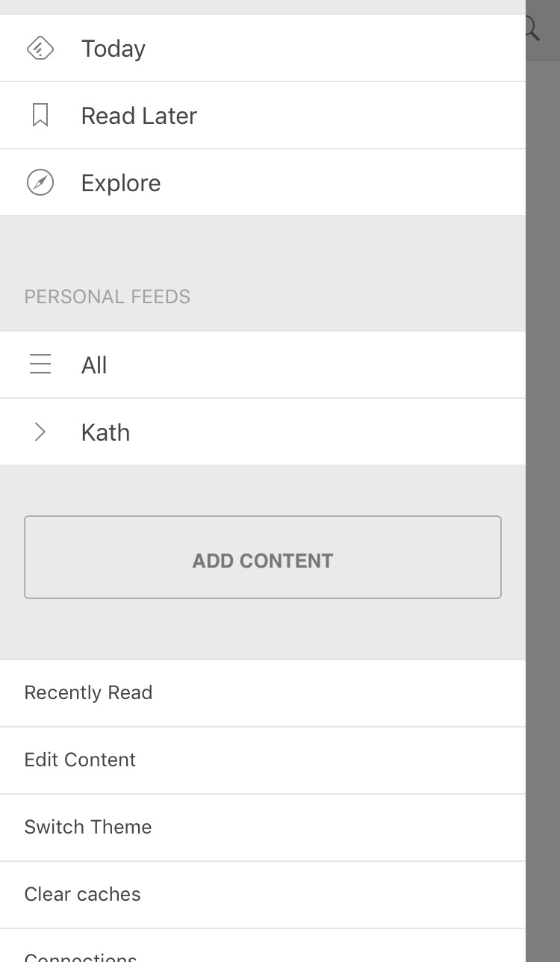Tap the Explore compass icon
The width and height of the screenshot is (560, 962).
(x=40, y=182)
